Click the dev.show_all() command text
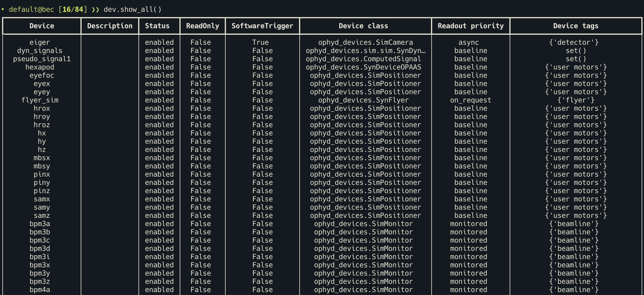This screenshot has width=644, height=295. pos(133,9)
